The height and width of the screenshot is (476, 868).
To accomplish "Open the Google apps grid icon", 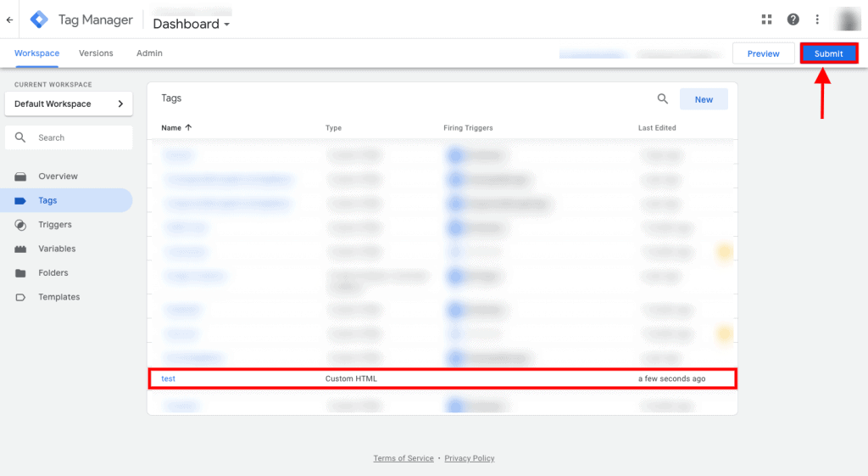I will [x=767, y=20].
